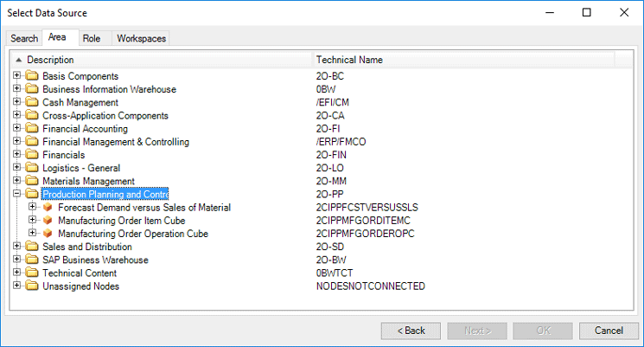Click the Basis Components folder icon

tap(32, 77)
